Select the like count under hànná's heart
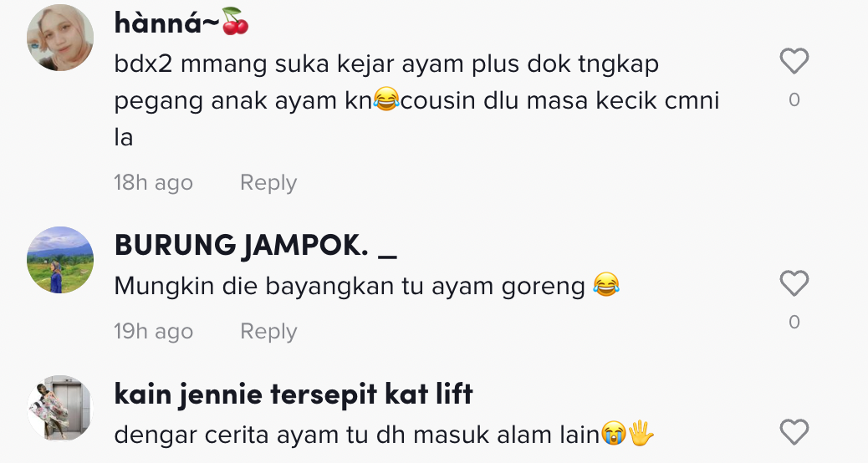Image resolution: width=868 pixels, height=463 pixels. coord(794,99)
